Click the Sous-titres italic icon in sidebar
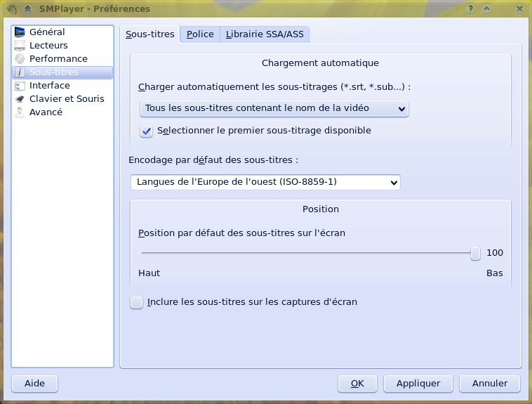Screen dimensions: 532x404 [20, 72]
